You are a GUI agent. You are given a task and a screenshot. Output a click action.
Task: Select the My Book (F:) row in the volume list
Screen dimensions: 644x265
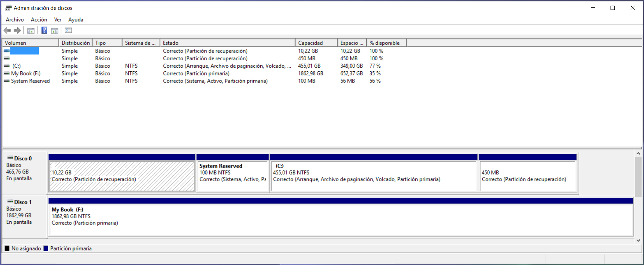coord(26,73)
